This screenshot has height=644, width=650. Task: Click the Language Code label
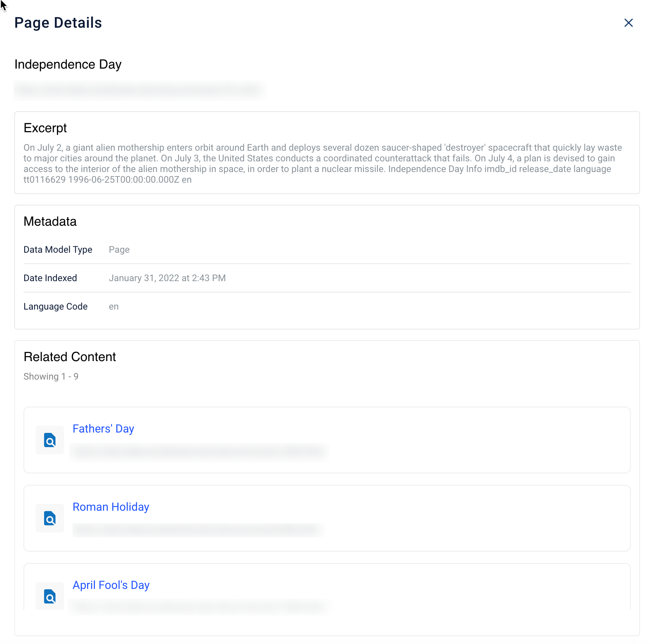(55, 306)
